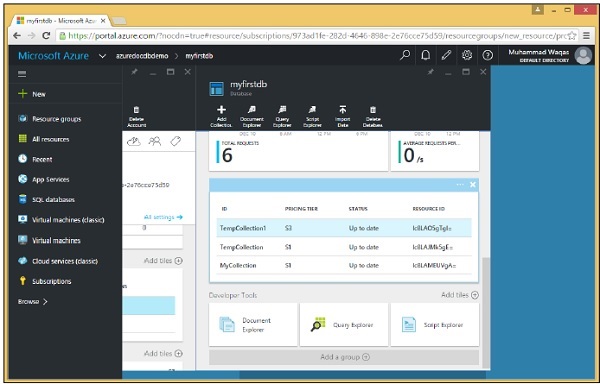
Task: Pin the myfirstdb blade to dashboard
Action: pos(430,72)
